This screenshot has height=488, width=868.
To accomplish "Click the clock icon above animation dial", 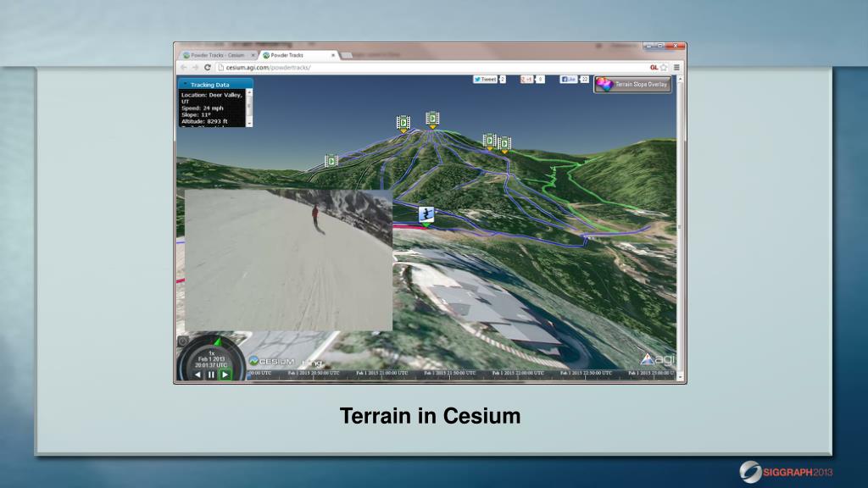I will (x=183, y=341).
